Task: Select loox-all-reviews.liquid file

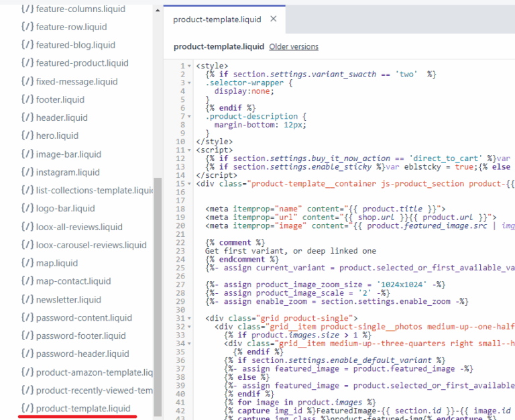Action: tap(79, 227)
